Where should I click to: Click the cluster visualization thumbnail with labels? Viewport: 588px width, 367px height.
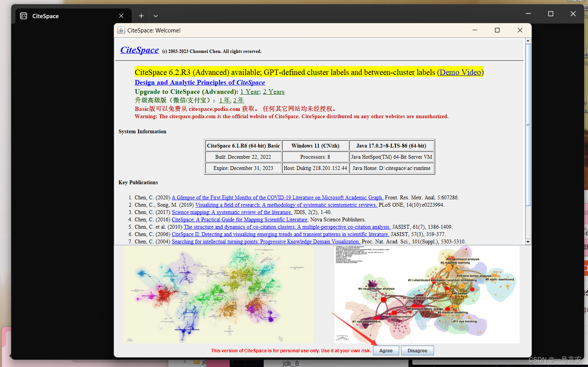click(x=427, y=295)
